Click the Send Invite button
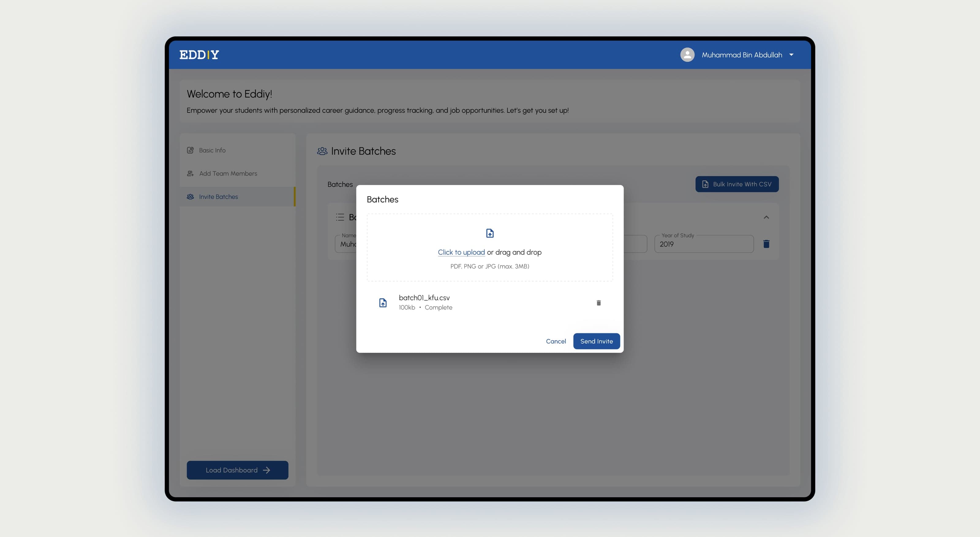The image size is (980, 537). pos(596,342)
